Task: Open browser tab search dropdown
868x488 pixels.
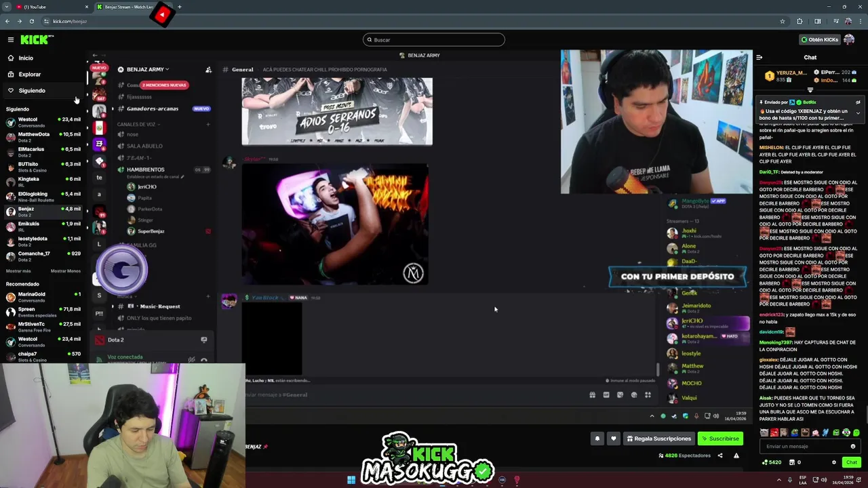Action: point(5,7)
